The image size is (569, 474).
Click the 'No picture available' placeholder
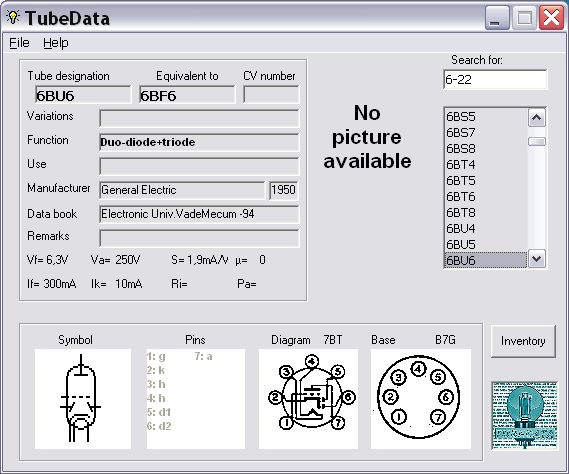[x=367, y=137]
